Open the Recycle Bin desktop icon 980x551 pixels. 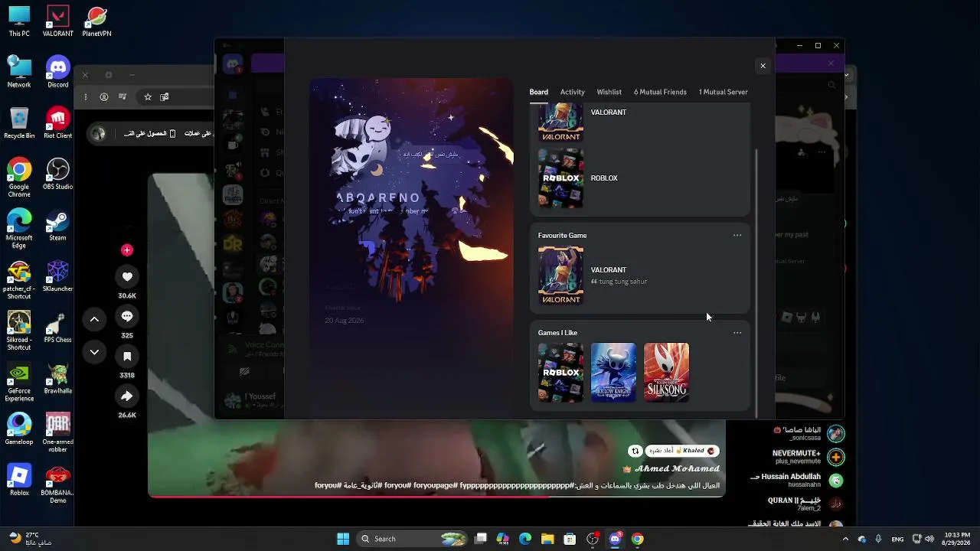click(x=19, y=124)
